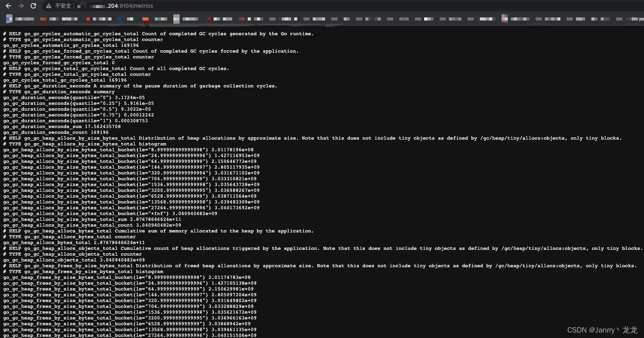The image size is (644, 338).
Task: Select the HELP line for go_gc_cycles_automatic_gc_cycles_total
Action: coord(158,34)
